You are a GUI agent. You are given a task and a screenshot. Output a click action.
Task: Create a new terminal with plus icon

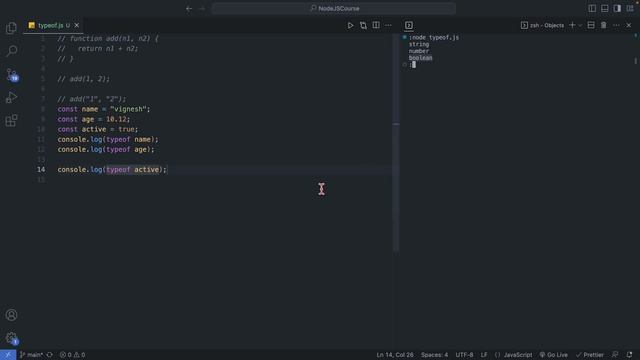pos(572,25)
